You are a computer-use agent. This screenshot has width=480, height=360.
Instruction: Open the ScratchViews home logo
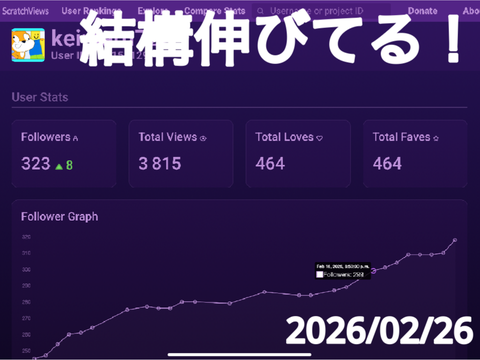25,11
